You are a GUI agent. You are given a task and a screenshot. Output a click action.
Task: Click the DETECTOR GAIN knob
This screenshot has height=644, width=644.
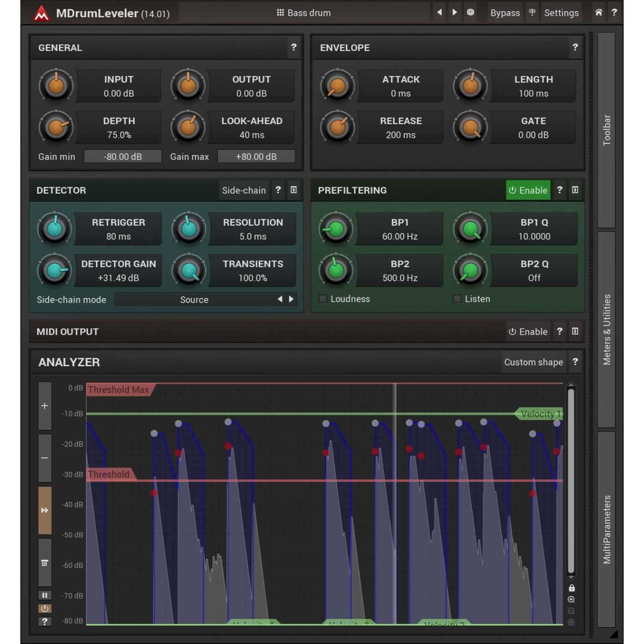tap(55, 270)
